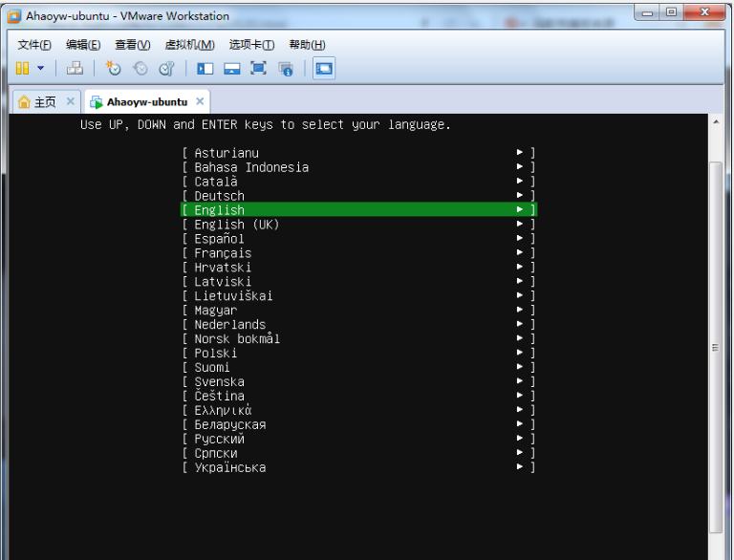
Task: Open the 虚拟机(M) menu
Action: coord(189,45)
